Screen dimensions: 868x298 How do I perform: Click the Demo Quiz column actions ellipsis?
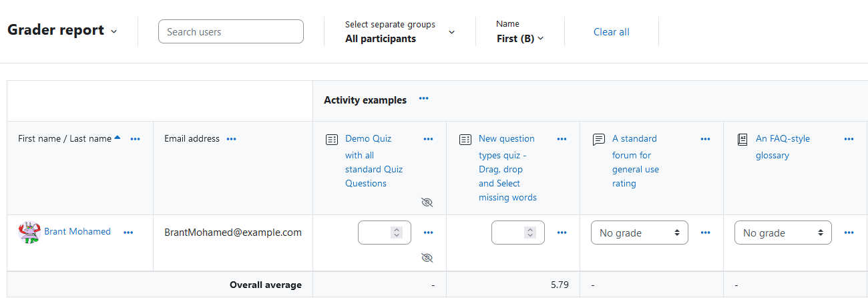point(429,139)
